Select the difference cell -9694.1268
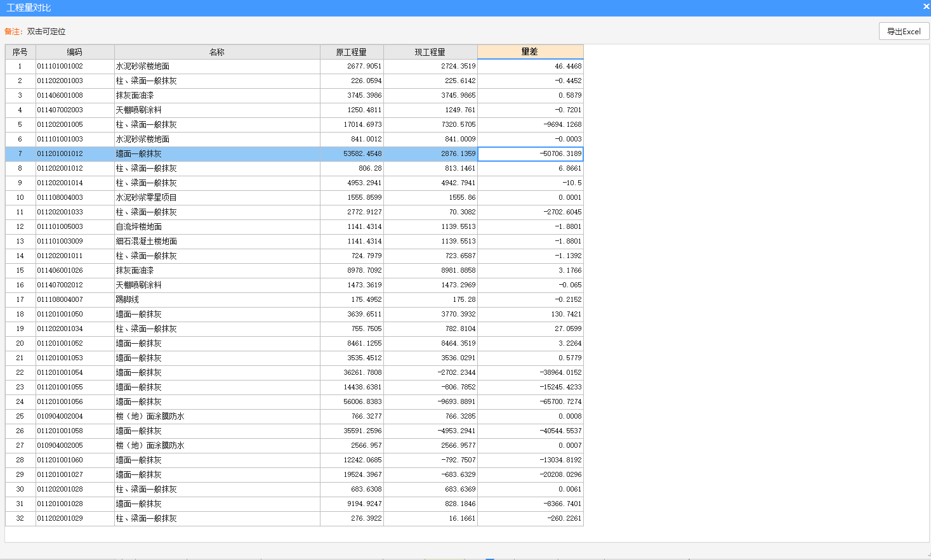This screenshot has height=560, width=931. [531, 124]
